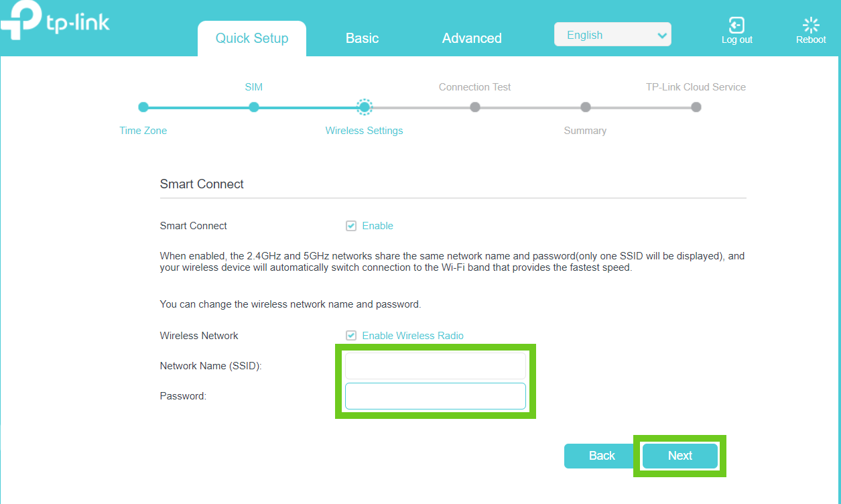Click the SIM step dot
This screenshot has width=841, height=504.
(x=253, y=107)
